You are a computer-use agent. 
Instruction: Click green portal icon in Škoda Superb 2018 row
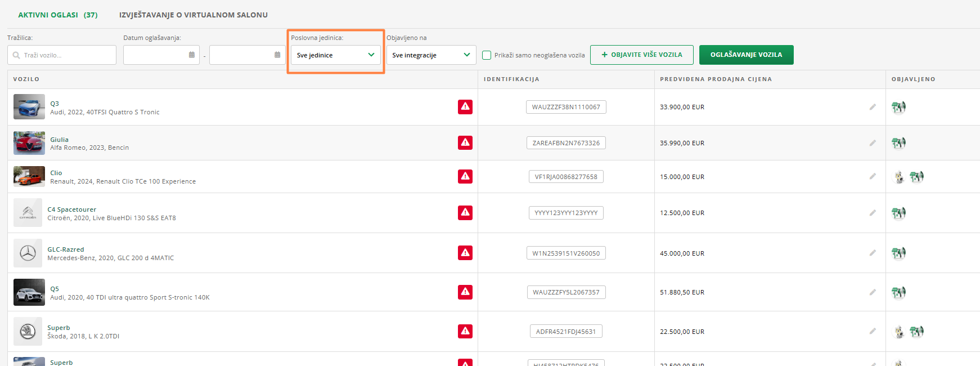pos(916,332)
